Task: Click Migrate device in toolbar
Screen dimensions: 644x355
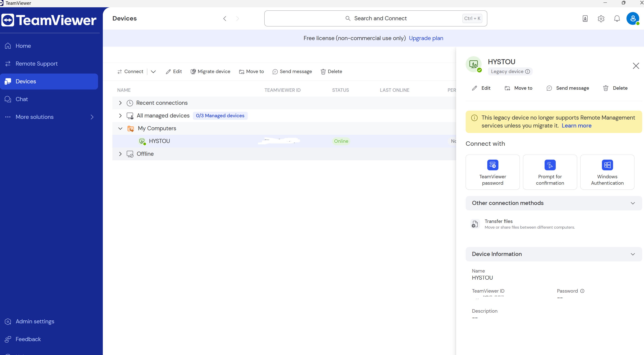Action: click(x=210, y=72)
